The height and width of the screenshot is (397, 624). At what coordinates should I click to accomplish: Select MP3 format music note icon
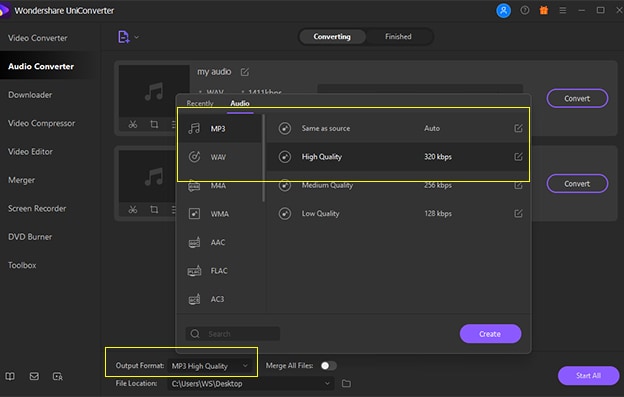[194, 128]
